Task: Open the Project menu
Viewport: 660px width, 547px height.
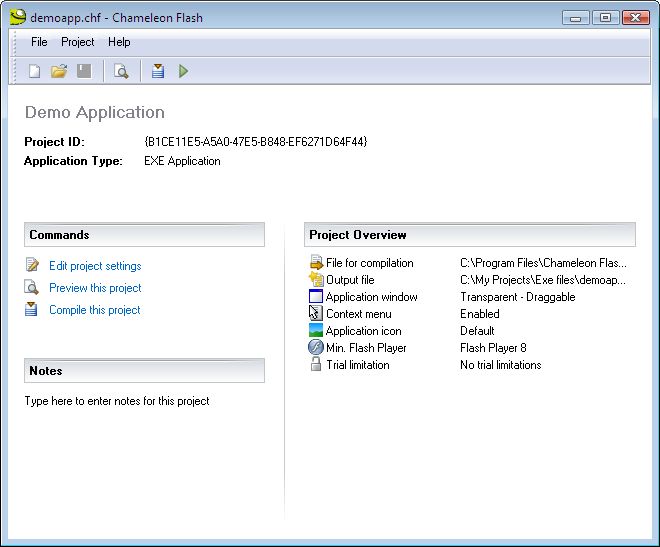Action: [78, 42]
